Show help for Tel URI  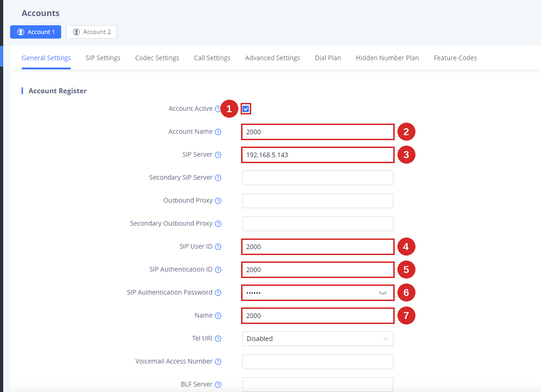[x=218, y=339]
